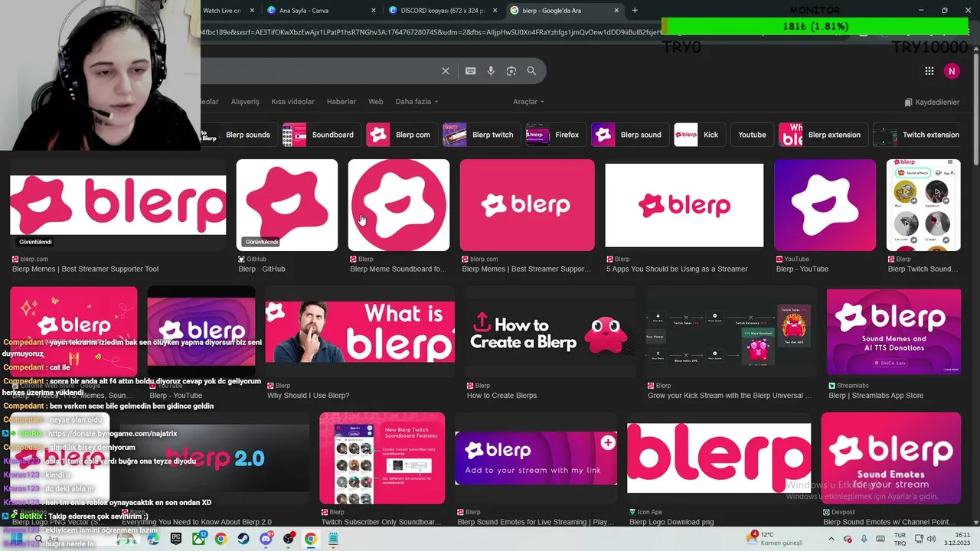The width and height of the screenshot is (980, 551).
Task: Click 'Blerp Logo Download png' caption
Action: click(x=671, y=522)
